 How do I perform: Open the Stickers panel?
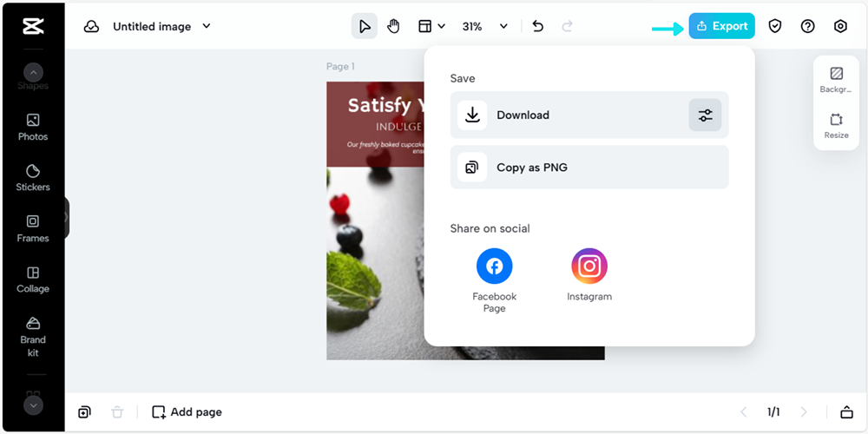click(33, 178)
